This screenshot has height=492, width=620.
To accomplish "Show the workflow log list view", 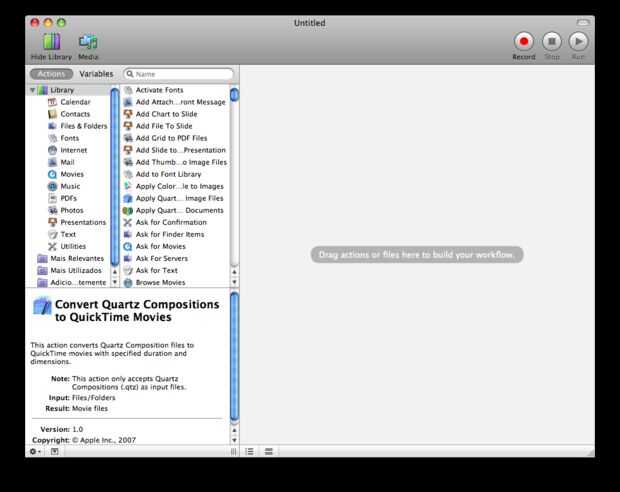I will click(x=250, y=451).
